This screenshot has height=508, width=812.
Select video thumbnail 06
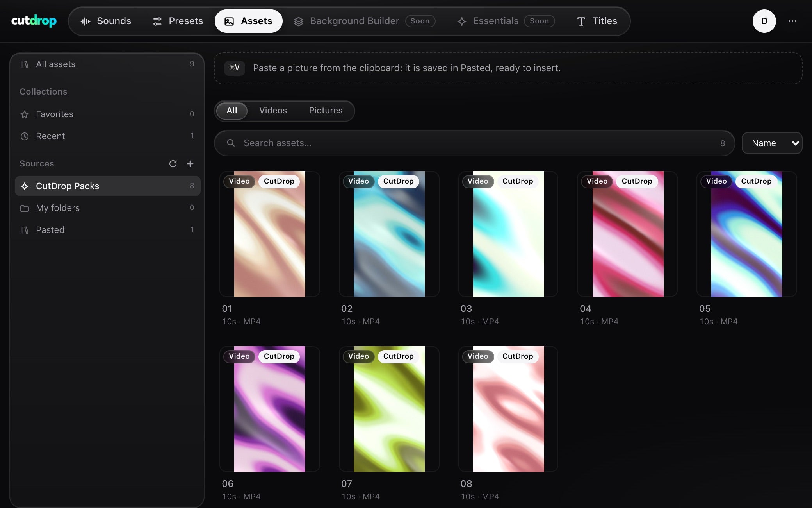point(270,409)
